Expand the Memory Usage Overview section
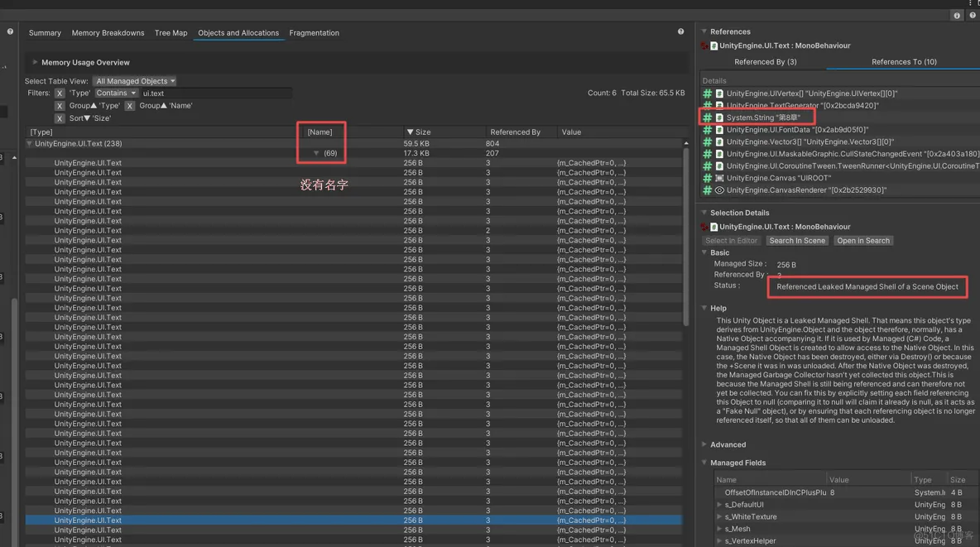Screen dimensions: 980x547 pos(35,63)
